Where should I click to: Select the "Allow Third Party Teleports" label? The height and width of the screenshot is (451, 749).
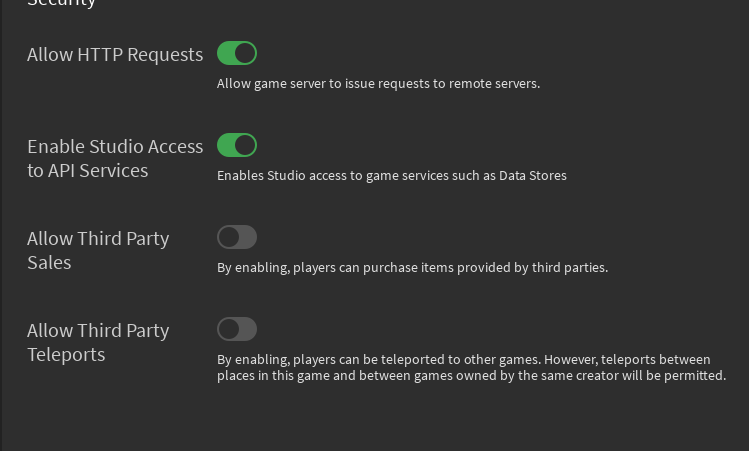[x=98, y=342]
